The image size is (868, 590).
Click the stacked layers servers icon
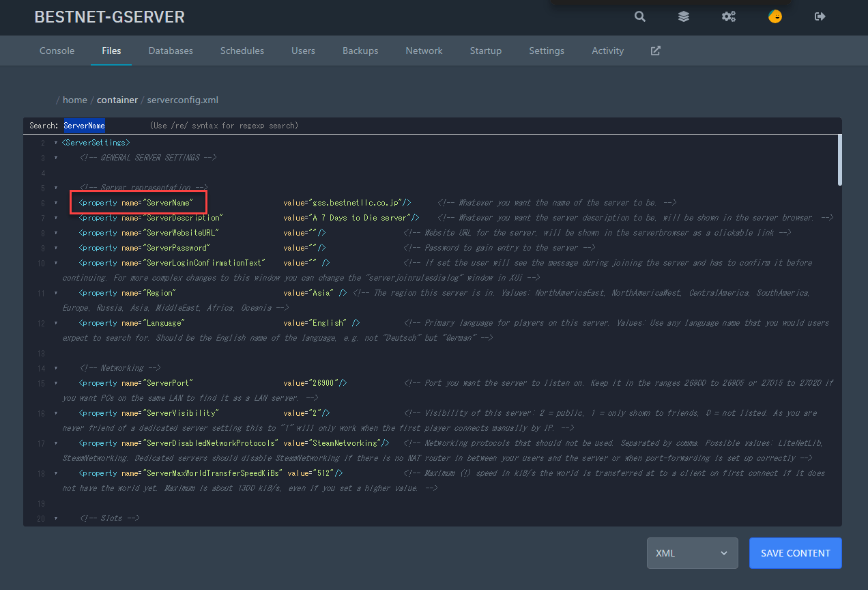(683, 16)
